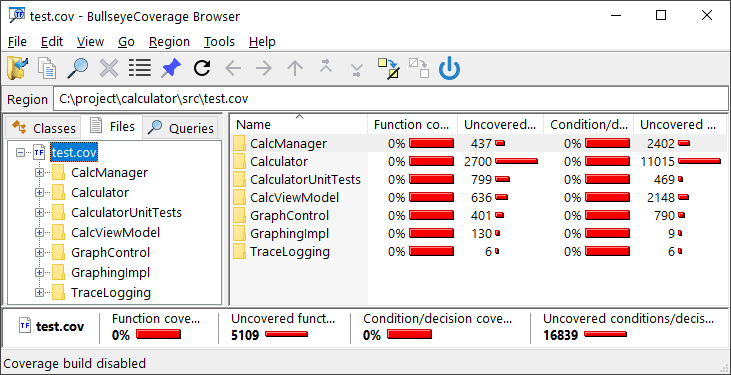Image resolution: width=731 pixels, height=375 pixels.
Task: Click the Calculator folder icon in list
Action: click(240, 161)
